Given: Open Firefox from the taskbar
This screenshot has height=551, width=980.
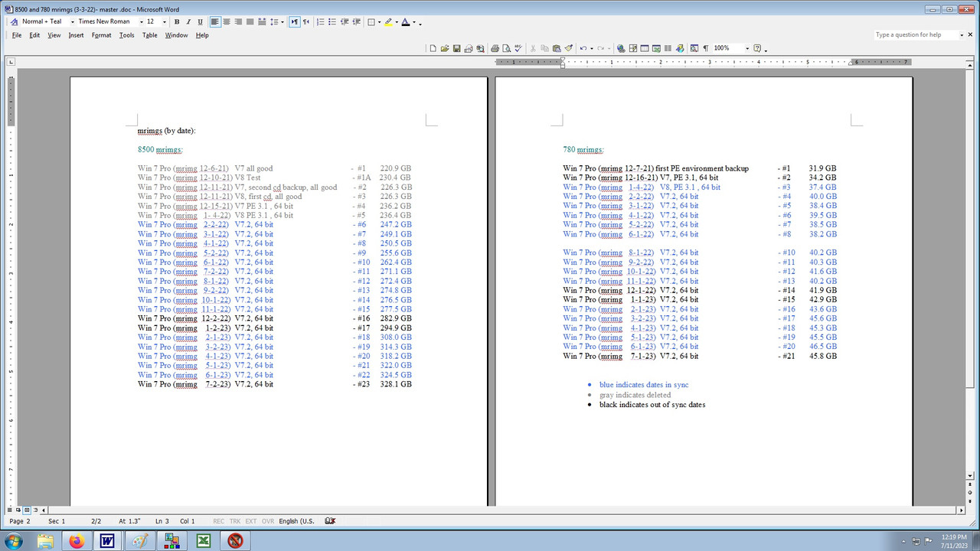Looking at the screenshot, I should point(76,541).
